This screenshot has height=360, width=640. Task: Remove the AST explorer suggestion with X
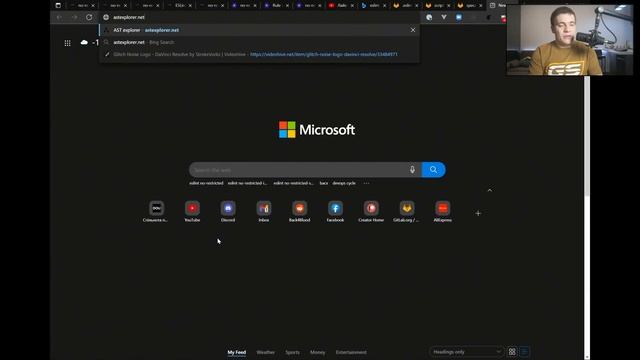413,30
